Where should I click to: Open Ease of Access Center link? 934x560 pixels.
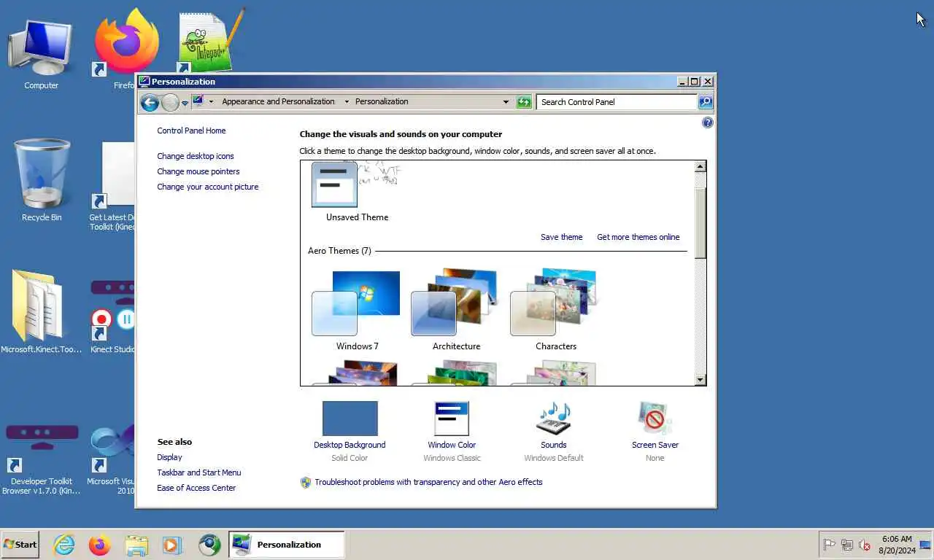196,488
